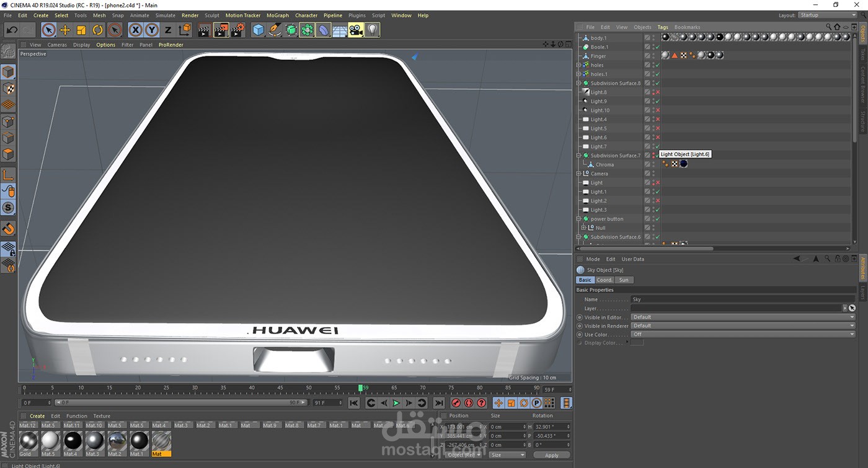
Task: Expand the Null under power button
Action: coord(583,227)
